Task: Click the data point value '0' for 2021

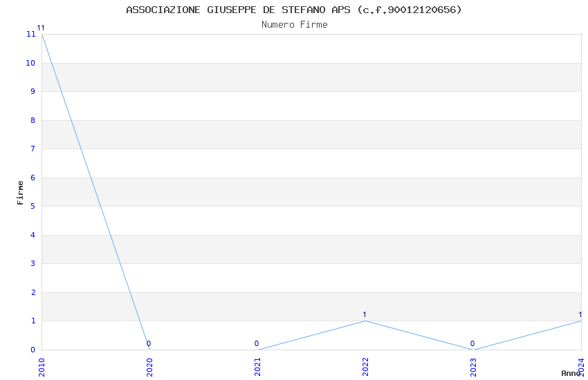Action: coord(257,343)
